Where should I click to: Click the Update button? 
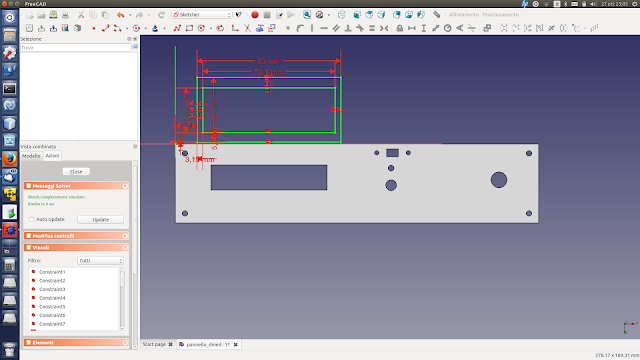click(100, 219)
